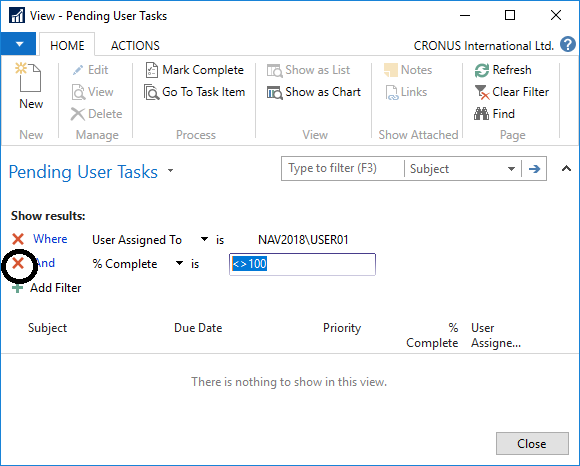The image size is (580, 466).
Task: Expand the % Complete field dropdown
Action: click(x=179, y=263)
